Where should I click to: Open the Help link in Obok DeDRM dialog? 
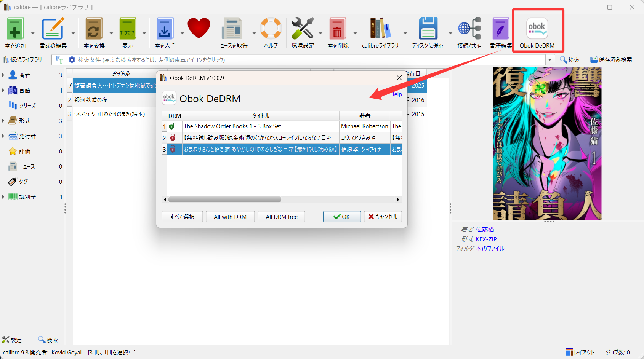[396, 94]
